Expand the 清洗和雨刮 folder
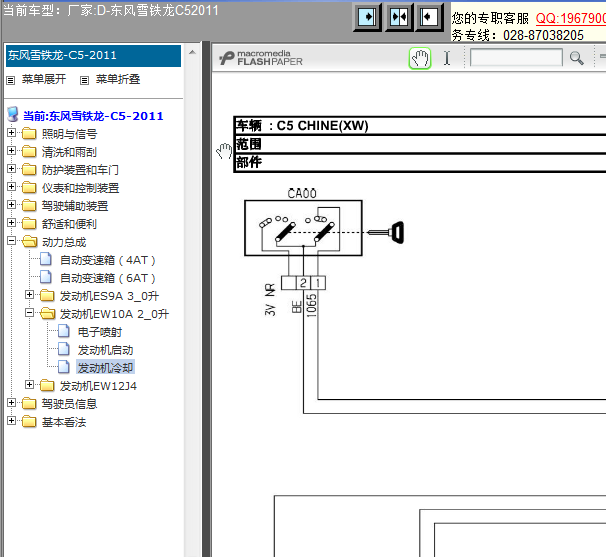Screen dimensions: 606x557 point(11,150)
